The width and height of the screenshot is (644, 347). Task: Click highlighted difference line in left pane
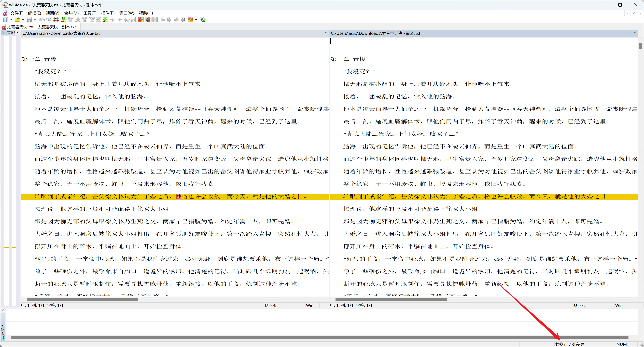[x=175, y=196]
